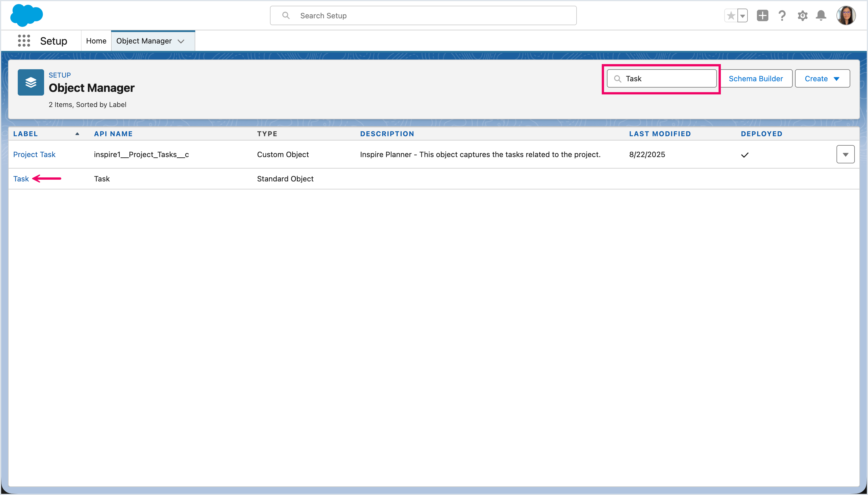Open the Schema Builder button

pyautogui.click(x=755, y=78)
